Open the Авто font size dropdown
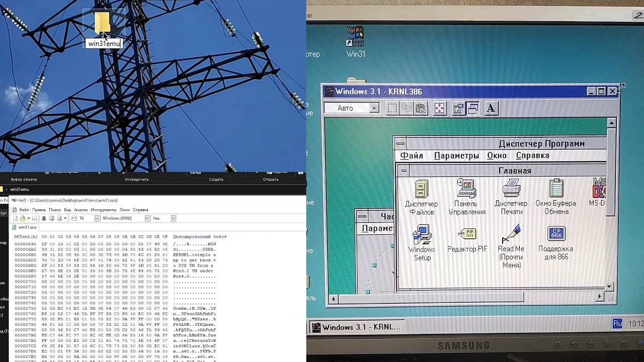Viewport: 644px width, 362px height. (x=374, y=108)
